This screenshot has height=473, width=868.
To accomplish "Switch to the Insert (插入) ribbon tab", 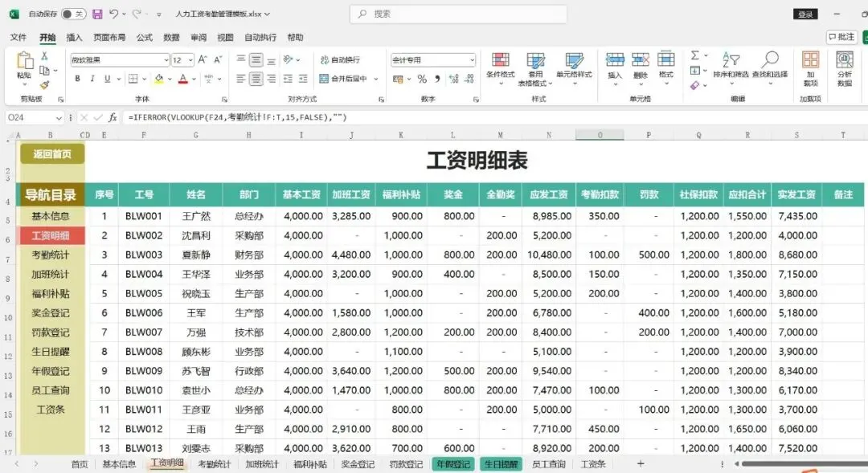I will pyautogui.click(x=74, y=38).
